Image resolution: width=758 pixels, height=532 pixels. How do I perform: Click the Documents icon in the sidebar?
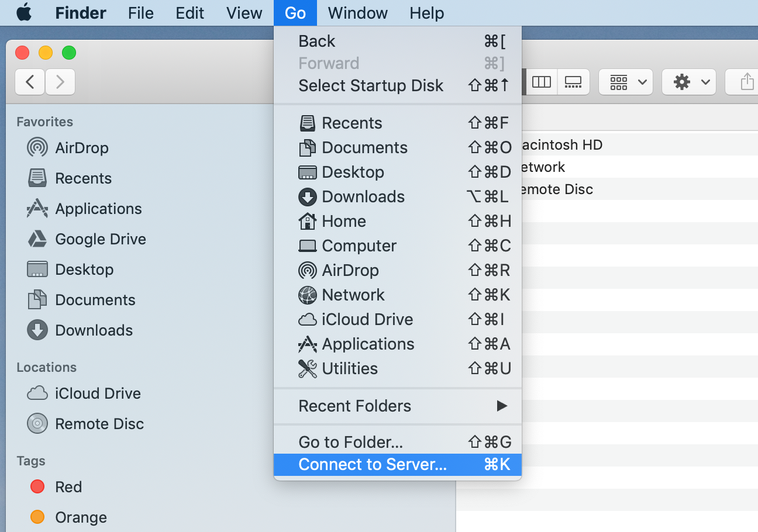tap(37, 299)
